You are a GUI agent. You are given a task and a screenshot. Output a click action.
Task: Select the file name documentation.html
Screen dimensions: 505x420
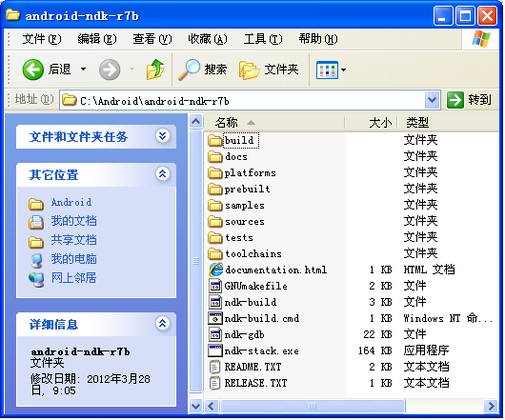(x=275, y=270)
